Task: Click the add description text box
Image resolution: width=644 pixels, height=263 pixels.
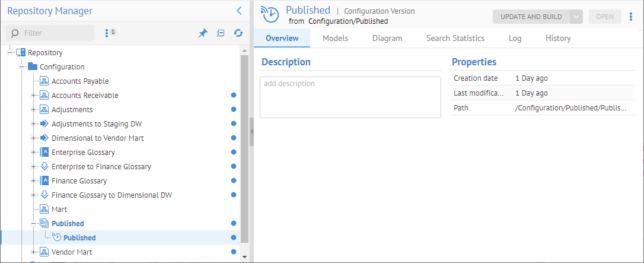Action: (350, 97)
